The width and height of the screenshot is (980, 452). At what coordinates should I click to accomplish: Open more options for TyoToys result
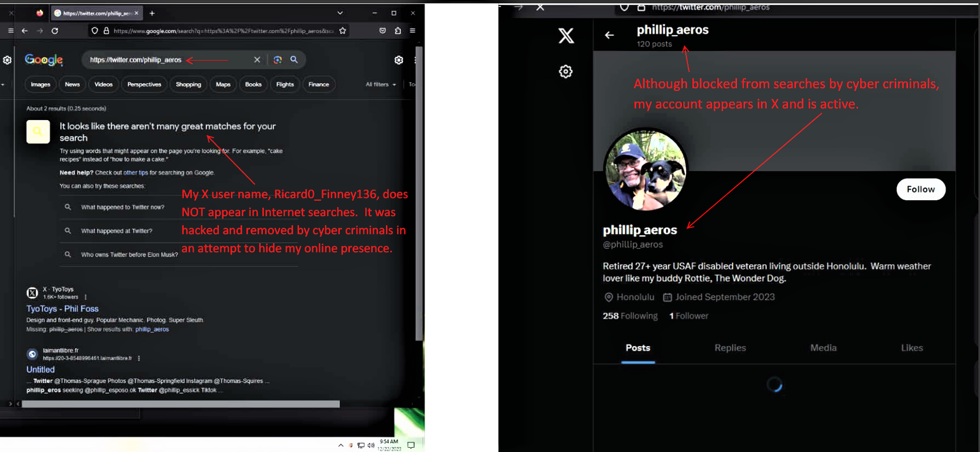pos(86,297)
